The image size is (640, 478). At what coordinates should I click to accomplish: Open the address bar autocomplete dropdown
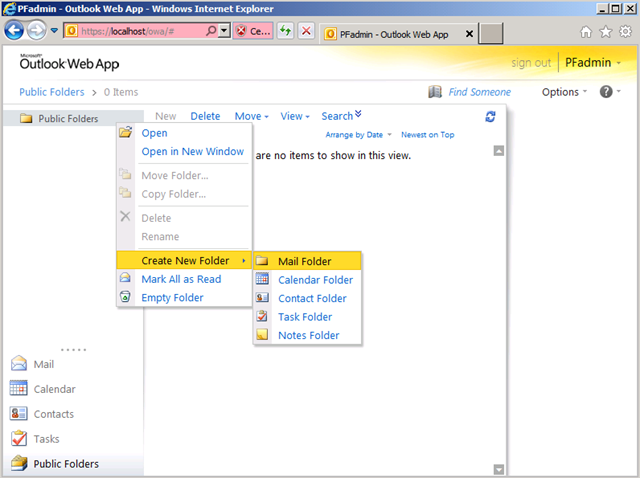(224, 31)
